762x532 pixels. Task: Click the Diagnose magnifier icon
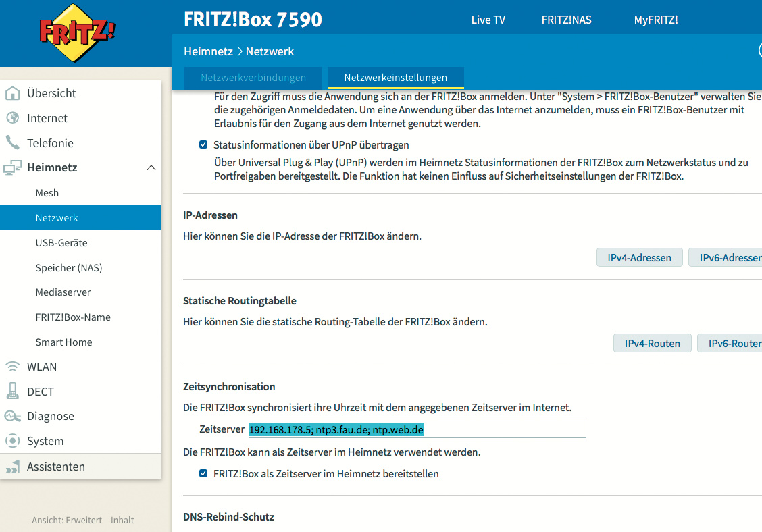point(13,416)
